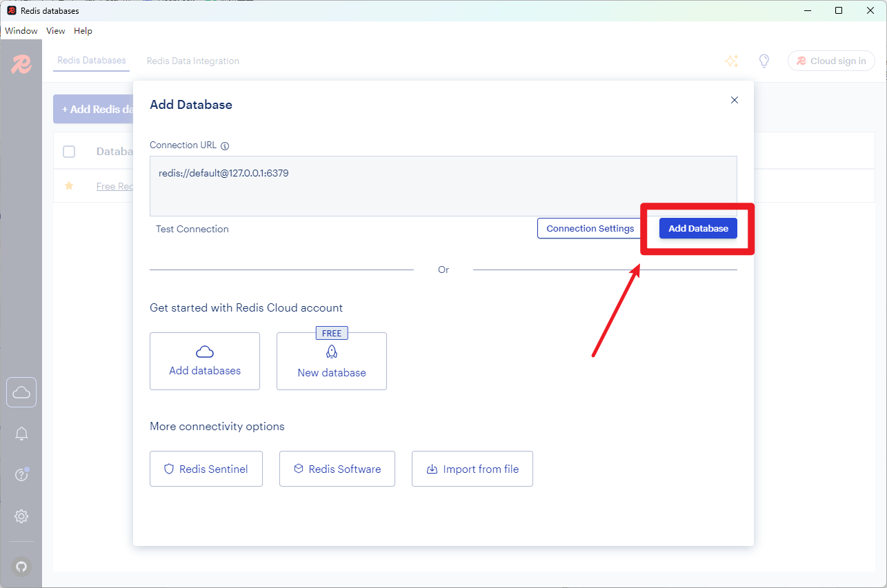Viewport: 887px width, 588px height.
Task: Click the Redis logo in the sidebar
Action: point(21,64)
